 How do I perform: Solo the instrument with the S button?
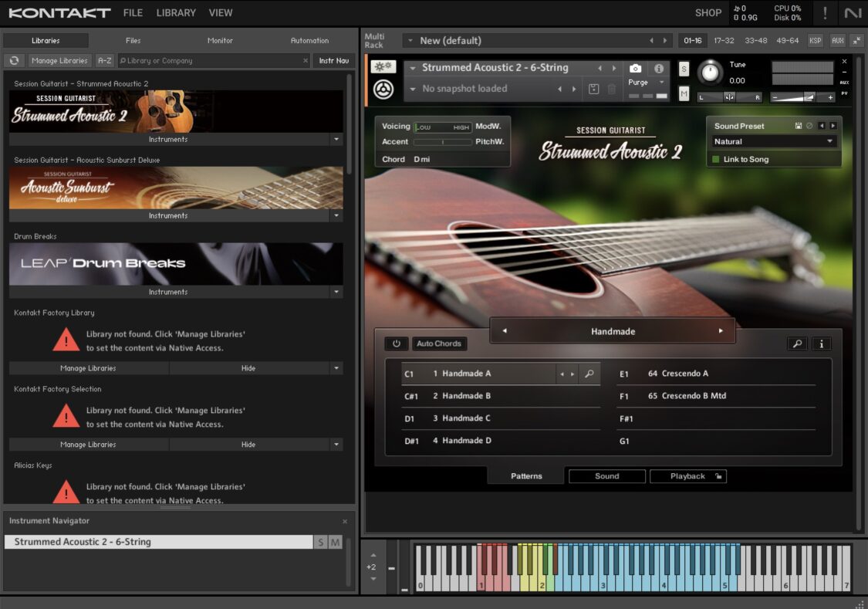click(x=684, y=69)
